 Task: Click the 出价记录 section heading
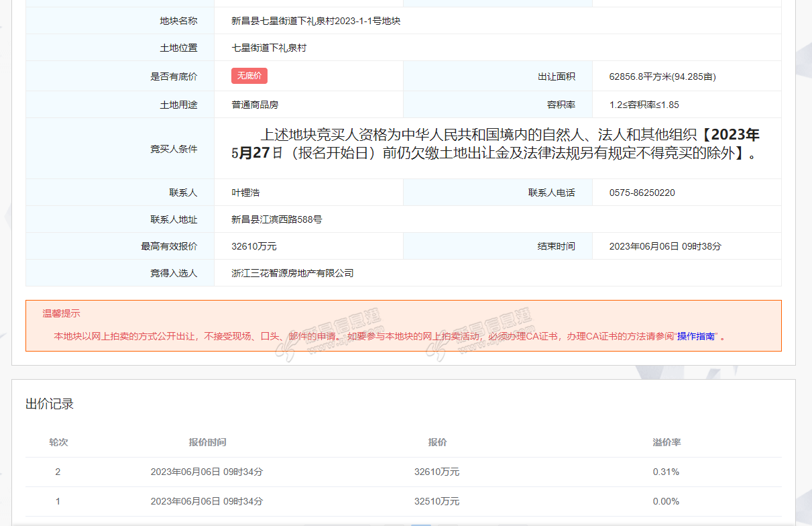[x=50, y=404]
